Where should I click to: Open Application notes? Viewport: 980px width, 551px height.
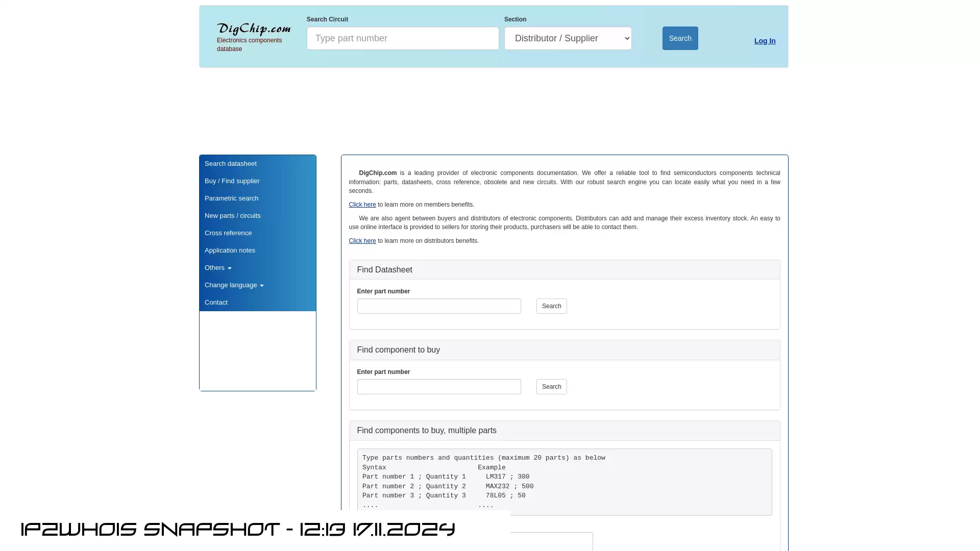(x=257, y=251)
